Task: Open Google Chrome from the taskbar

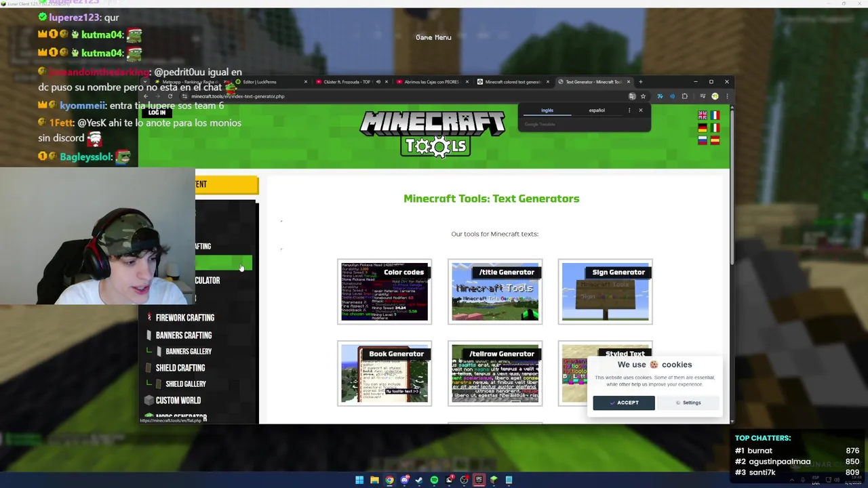Action: (x=389, y=480)
